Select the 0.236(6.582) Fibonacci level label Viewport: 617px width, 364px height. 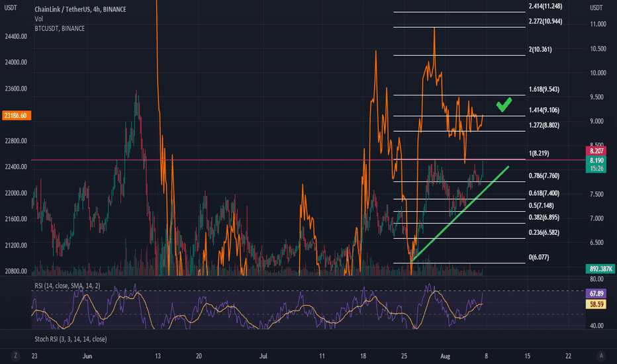click(x=544, y=232)
